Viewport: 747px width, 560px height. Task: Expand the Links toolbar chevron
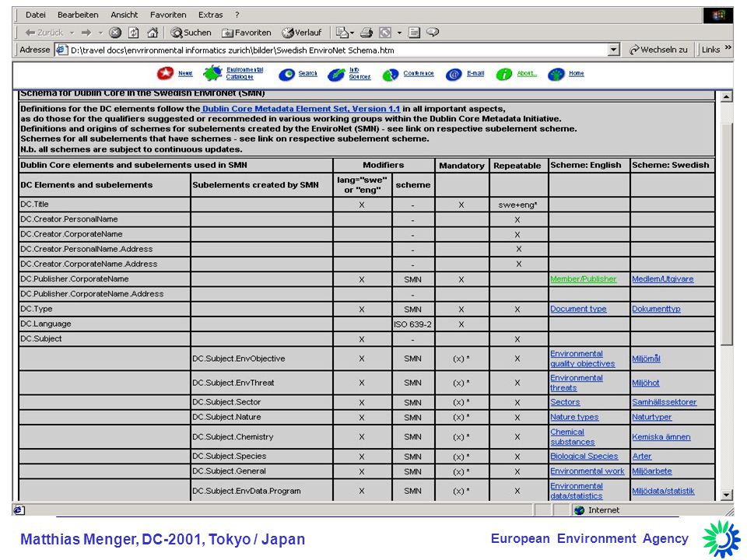click(x=728, y=47)
